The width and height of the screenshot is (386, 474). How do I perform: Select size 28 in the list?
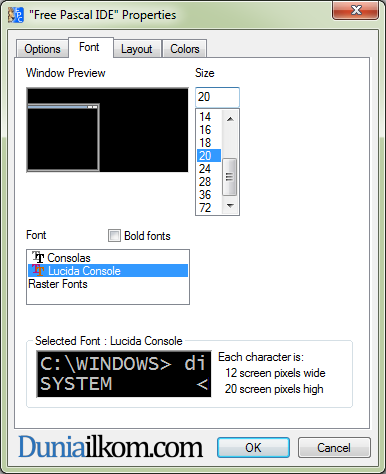209,182
